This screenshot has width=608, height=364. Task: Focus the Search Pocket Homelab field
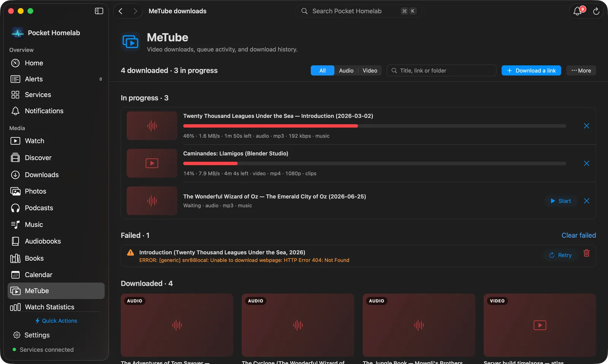coord(358,11)
